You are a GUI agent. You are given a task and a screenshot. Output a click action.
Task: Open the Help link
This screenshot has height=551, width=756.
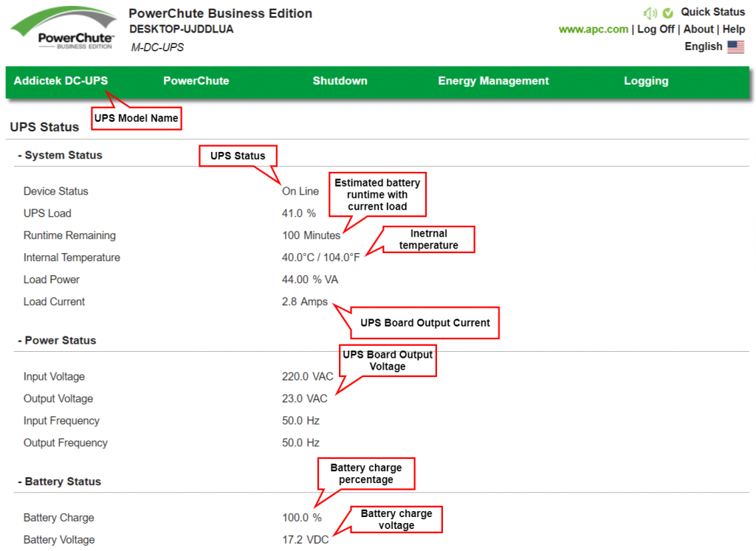733,30
